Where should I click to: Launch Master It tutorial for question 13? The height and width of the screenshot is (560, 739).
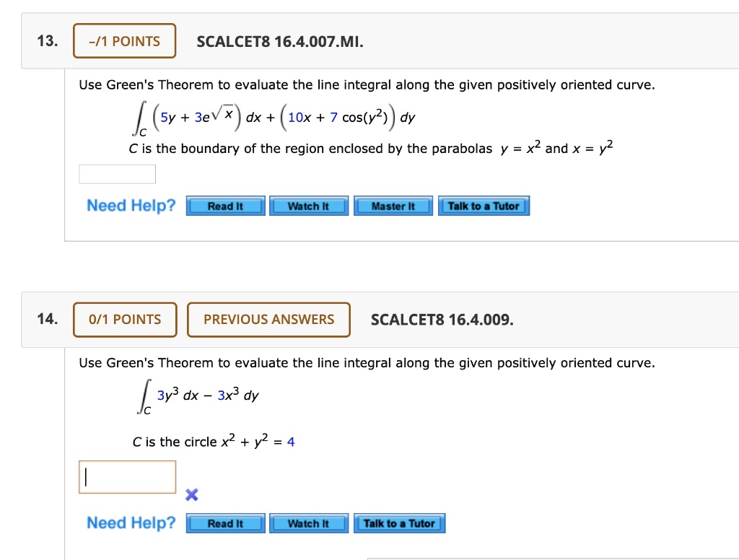393,206
